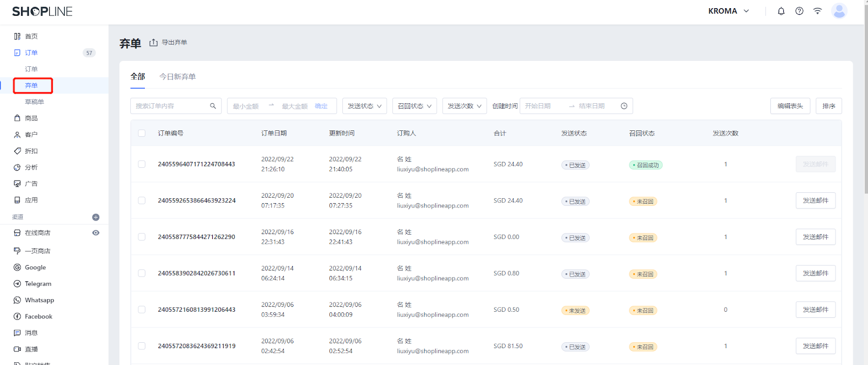Tick checkbox for the SGD 81.50 order
The image size is (868, 365).
142,346
